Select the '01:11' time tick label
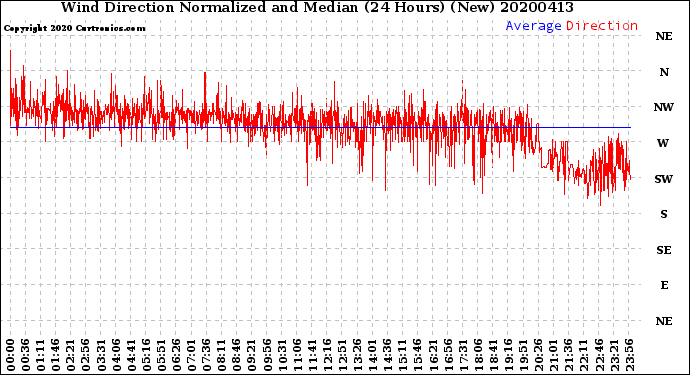The height and width of the screenshot is (375, 690). click(x=41, y=356)
